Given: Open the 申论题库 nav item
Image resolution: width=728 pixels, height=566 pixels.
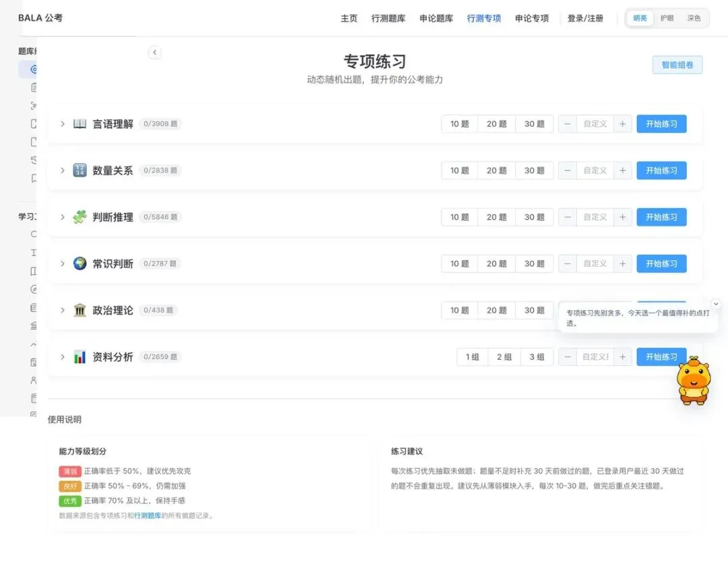Looking at the screenshot, I should [436, 18].
